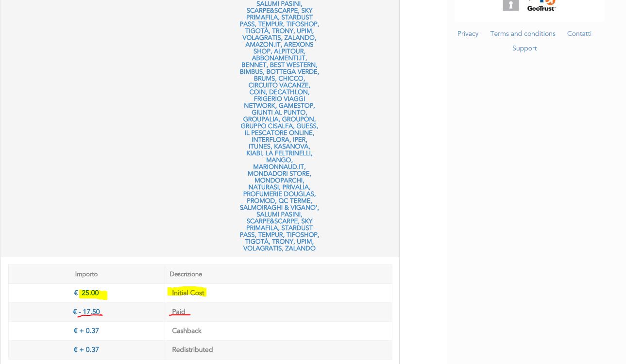Click the 'SHOP, ALPITOUR,' merchant line

tap(279, 51)
